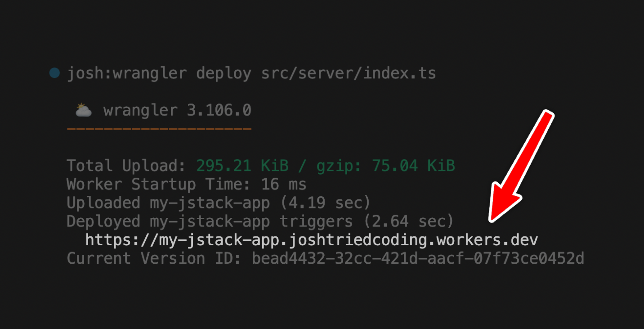Click the "josh:wrangler" prompt text

click(x=126, y=73)
